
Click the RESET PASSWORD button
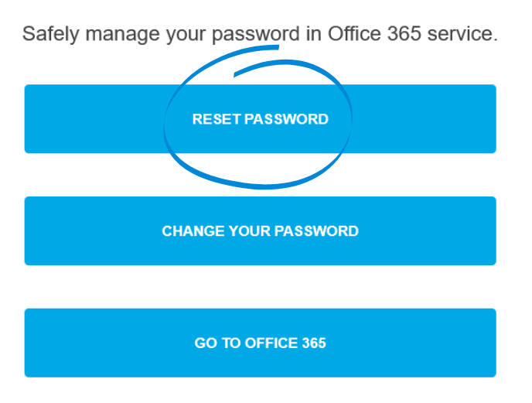260,119
